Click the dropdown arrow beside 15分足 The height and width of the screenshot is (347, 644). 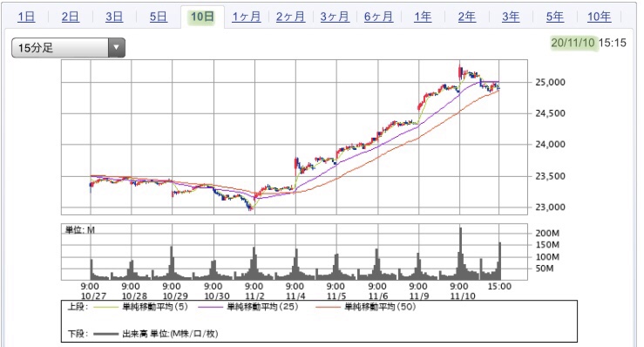pos(117,48)
